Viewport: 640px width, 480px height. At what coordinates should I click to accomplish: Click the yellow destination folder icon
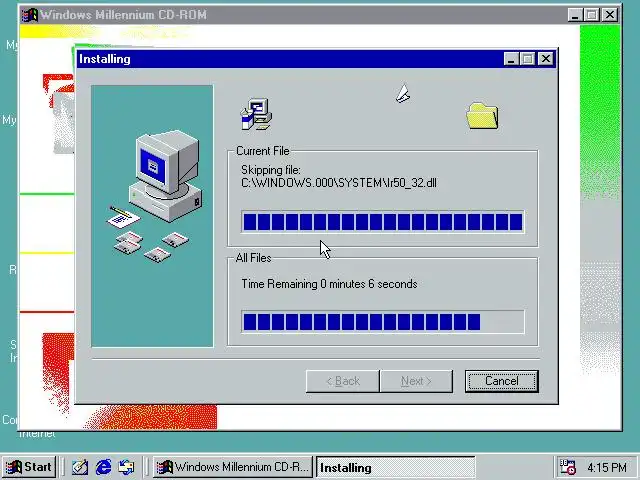[482, 116]
